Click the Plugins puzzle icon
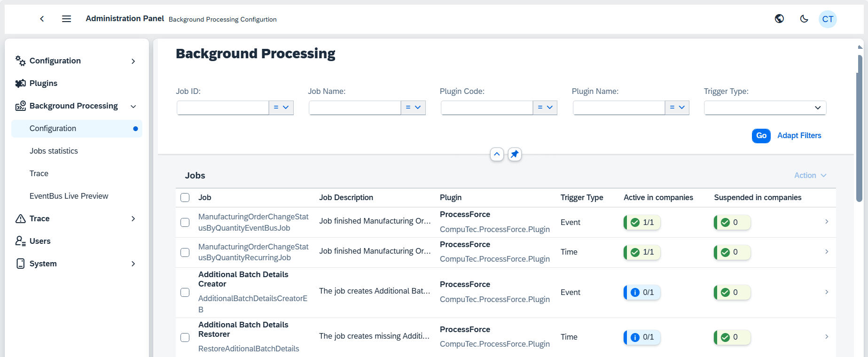The height and width of the screenshot is (357, 868). pos(20,83)
